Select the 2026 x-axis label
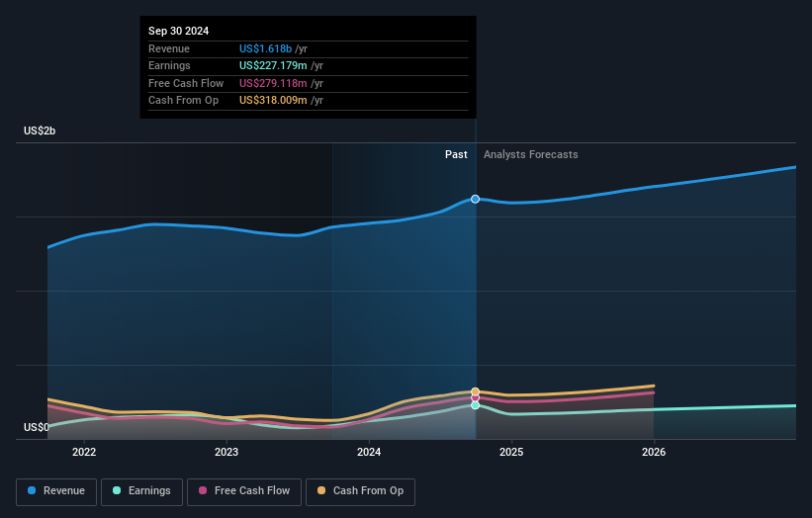The height and width of the screenshot is (518, 812). [x=654, y=452]
